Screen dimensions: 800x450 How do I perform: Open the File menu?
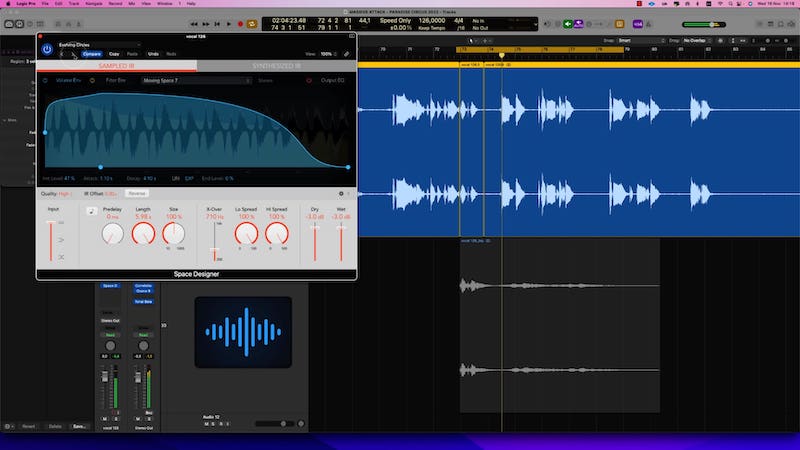coord(45,4)
